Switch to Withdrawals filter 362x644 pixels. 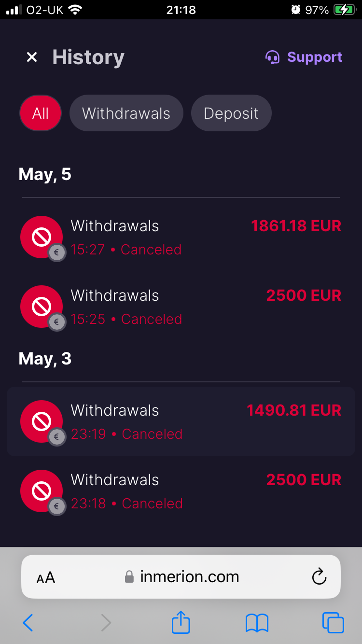coord(126,113)
